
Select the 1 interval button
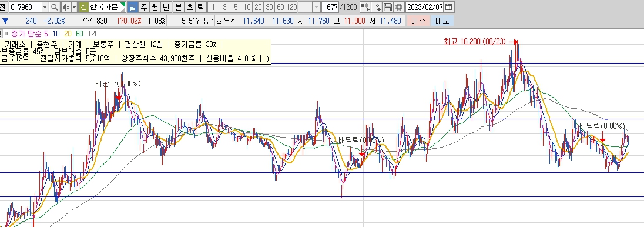pyautogui.click(x=213, y=7)
